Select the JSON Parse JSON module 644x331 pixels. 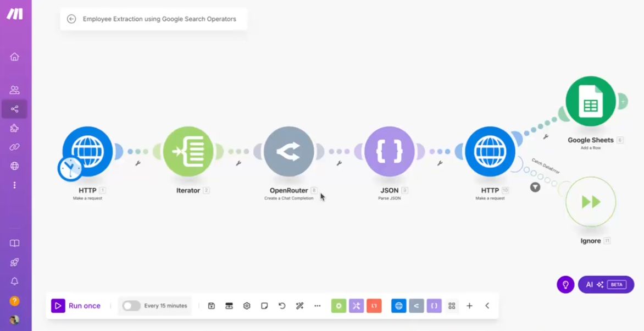tap(390, 152)
